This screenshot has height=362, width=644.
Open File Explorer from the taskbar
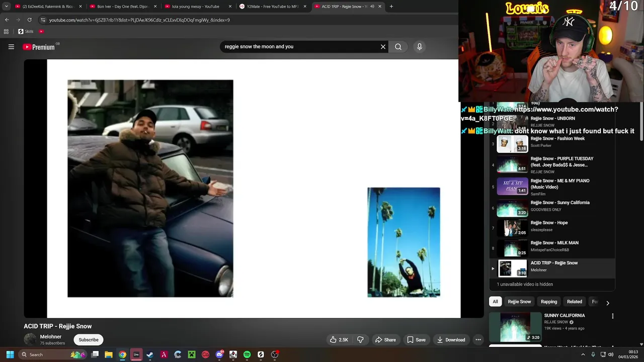tap(109, 354)
